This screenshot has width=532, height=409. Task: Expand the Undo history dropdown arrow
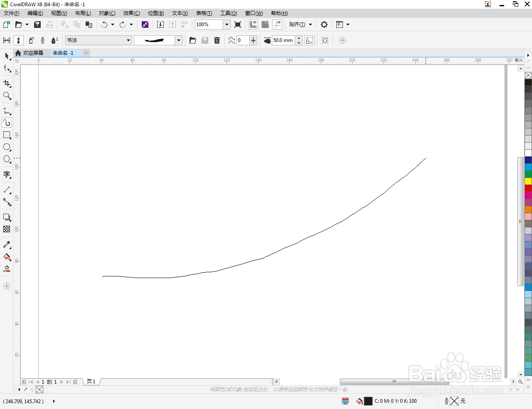pos(113,25)
